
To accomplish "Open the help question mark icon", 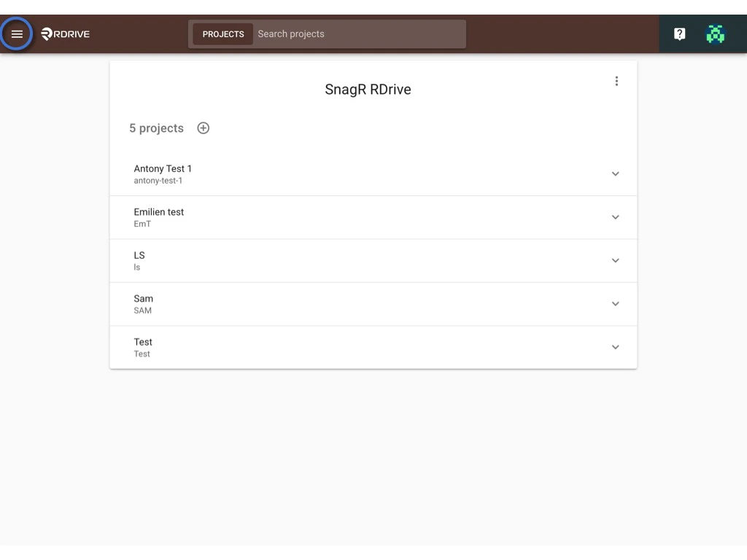I will 679,34.
